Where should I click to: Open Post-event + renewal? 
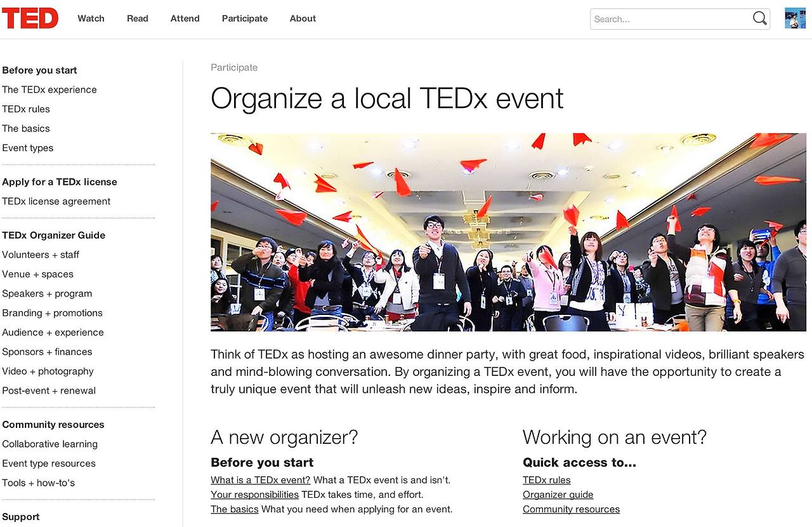click(x=49, y=391)
